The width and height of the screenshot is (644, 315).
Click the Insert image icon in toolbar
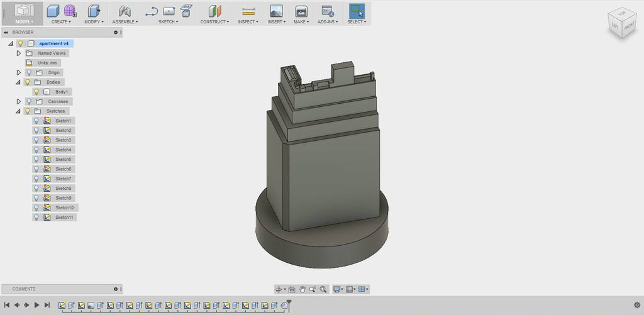pyautogui.click(x=275, y=11)
